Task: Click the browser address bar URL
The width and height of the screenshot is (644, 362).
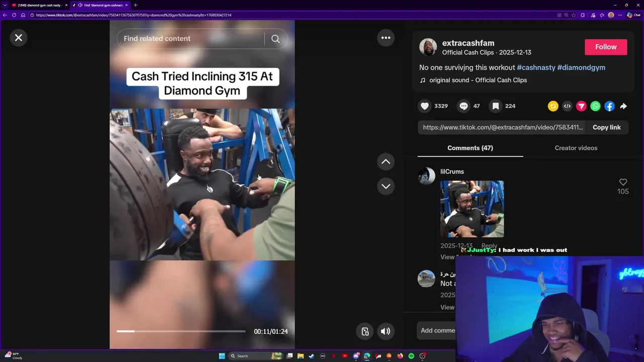Action: [134, 15]
